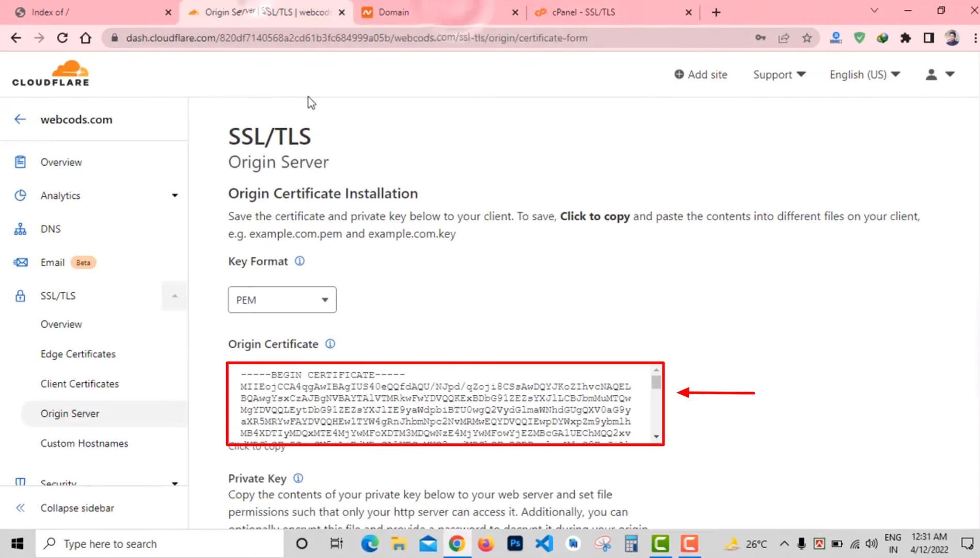
Task: Toggle the browser side panel icon
Action: 929,38
